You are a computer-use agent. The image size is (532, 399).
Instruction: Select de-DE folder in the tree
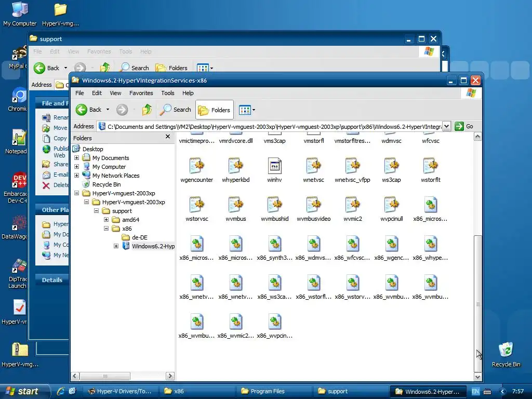pos(139,237)
